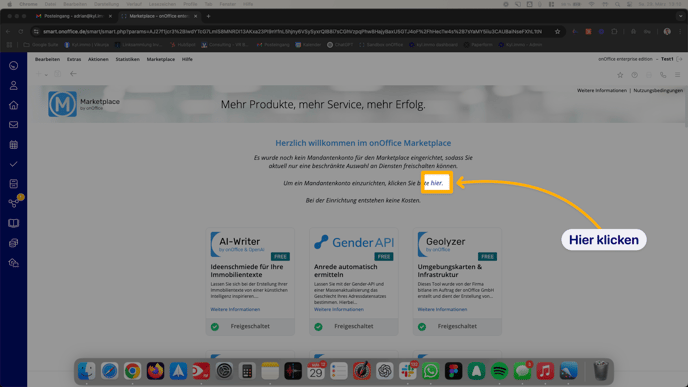Expand the plus dropdown arrow in toolbar
Screen dimensions: 688x387
tap(46, 75)
